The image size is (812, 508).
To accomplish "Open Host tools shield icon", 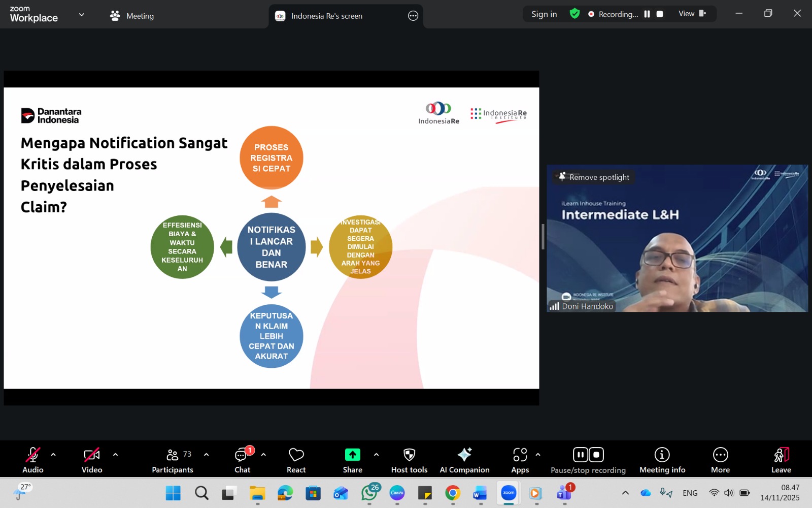I will [x=409, y=455].
